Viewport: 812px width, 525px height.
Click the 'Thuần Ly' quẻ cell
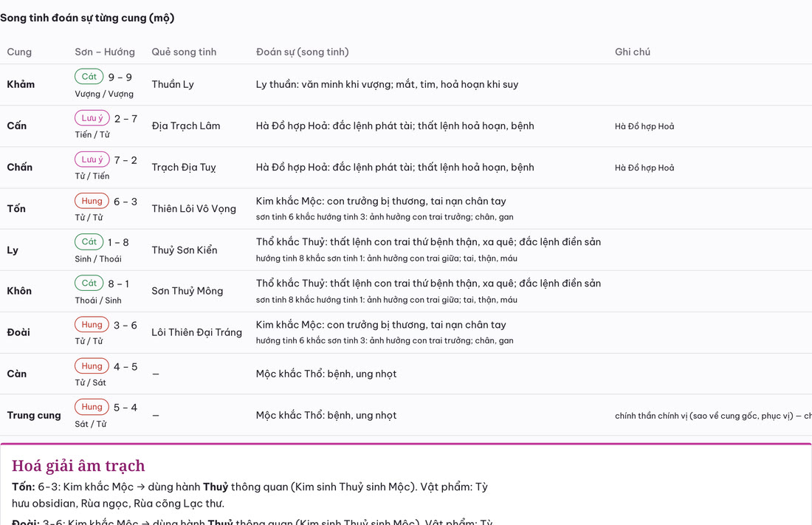click(x=173, y=84)
